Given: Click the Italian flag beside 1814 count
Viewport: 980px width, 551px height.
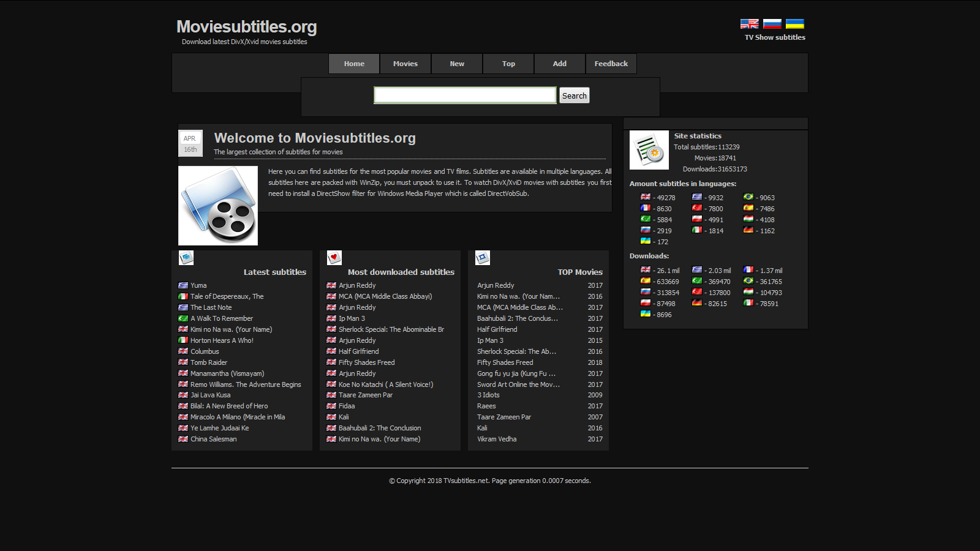Looking at the screenshot, I should (x=697, y=230).
